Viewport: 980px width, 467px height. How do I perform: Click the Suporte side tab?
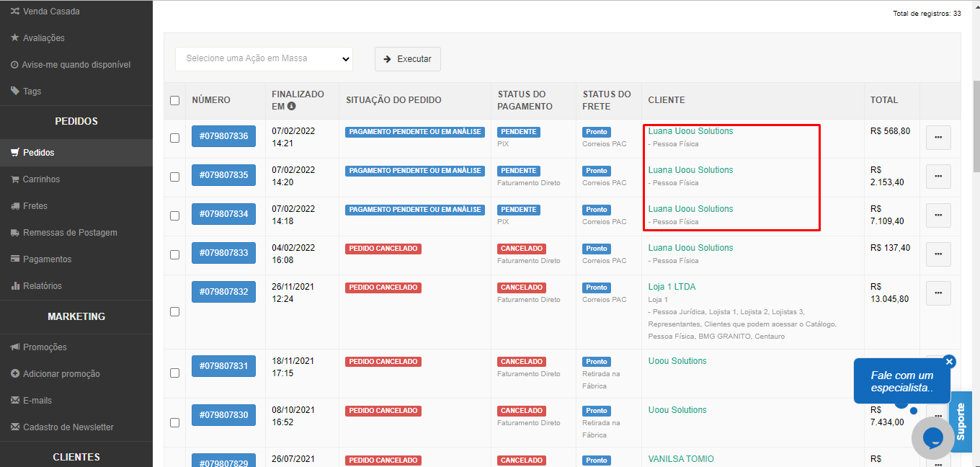[961, 422]
